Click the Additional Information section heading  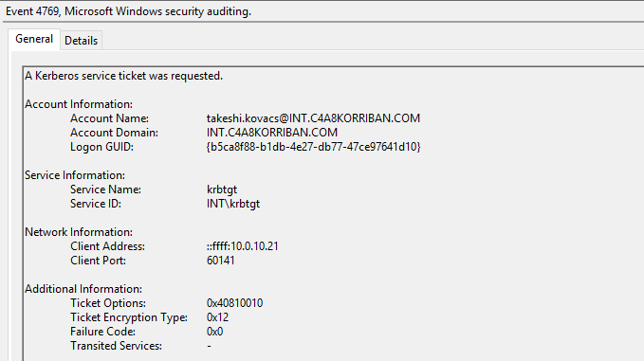[x=83, y=289]
